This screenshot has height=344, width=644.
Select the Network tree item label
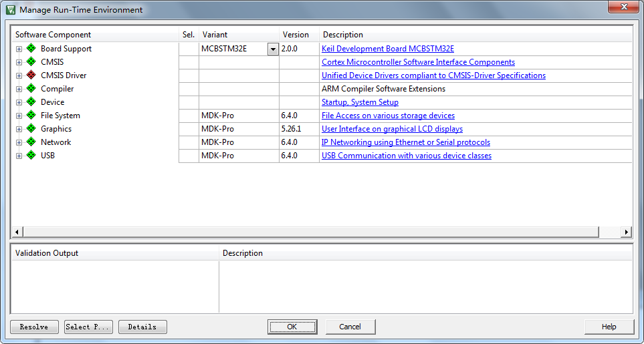(56, 142)
